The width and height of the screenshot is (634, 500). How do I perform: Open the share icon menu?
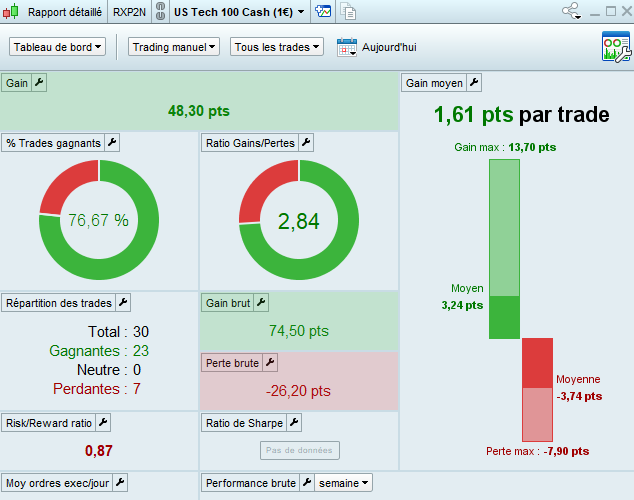click(x=572, y=11)
